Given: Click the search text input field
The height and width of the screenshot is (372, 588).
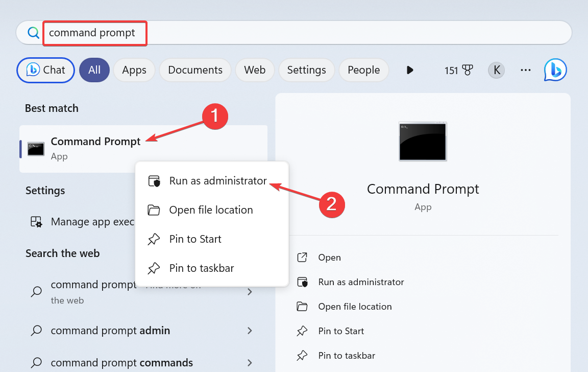Looking at the screenshot, I should [x=306, y=33].
